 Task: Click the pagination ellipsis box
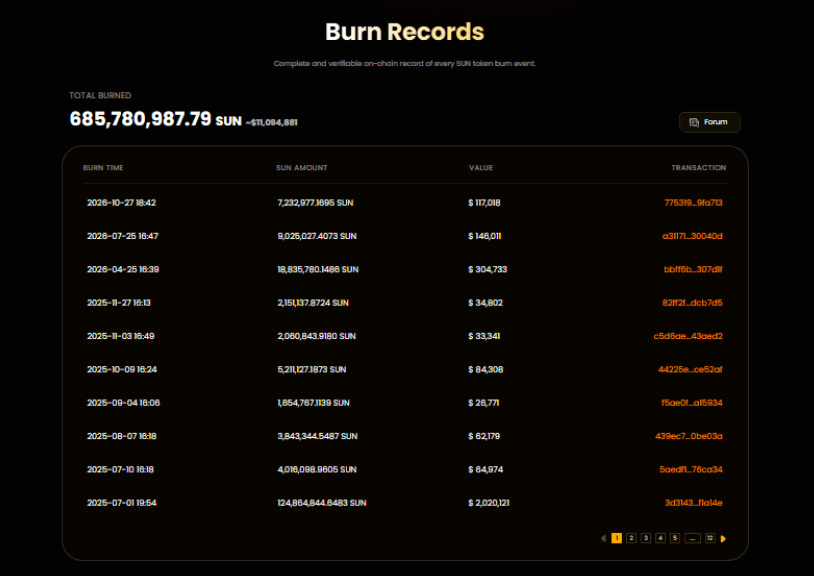click(x=693, y=538)
